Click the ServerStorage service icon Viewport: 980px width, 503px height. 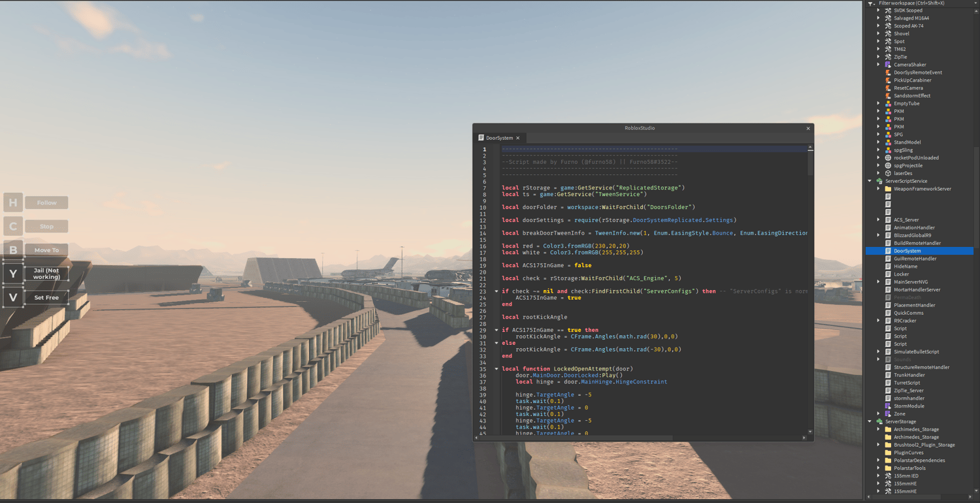coord(879,421)
